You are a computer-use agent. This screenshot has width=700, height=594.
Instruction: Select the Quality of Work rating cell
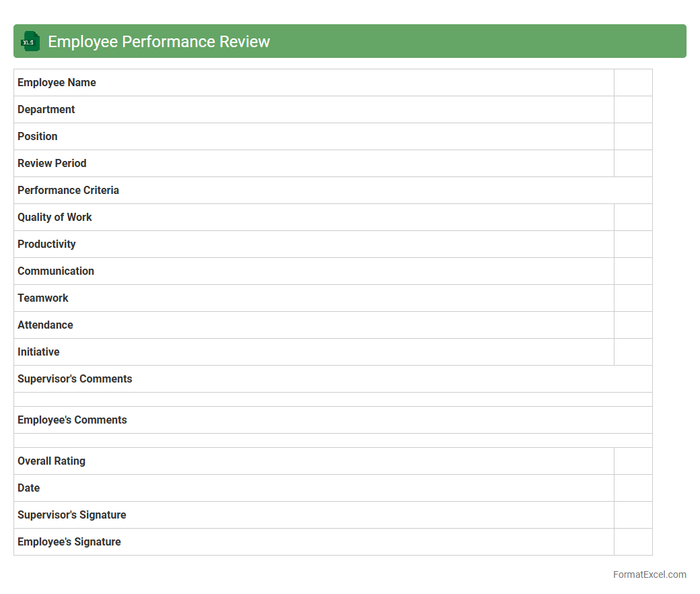pyautogui.click(x=633, y=218)
